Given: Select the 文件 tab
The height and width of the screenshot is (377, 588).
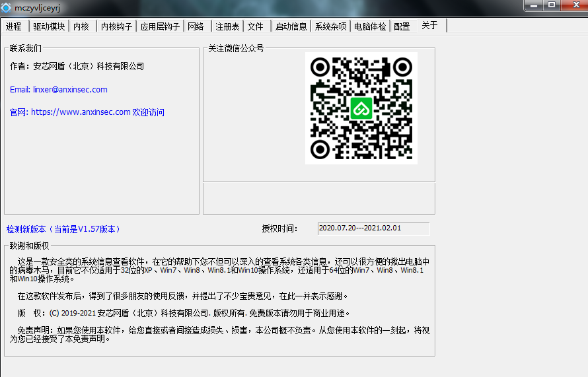Looking at the screenshot, I should 256,26.
